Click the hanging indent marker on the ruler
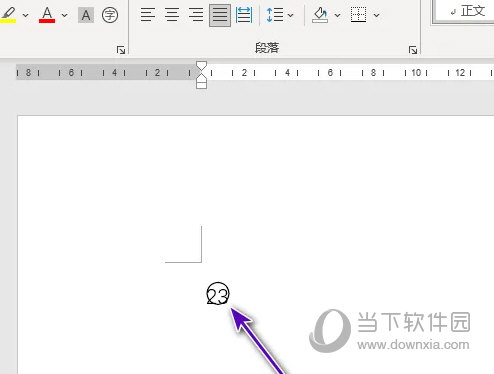 [201, 77]
